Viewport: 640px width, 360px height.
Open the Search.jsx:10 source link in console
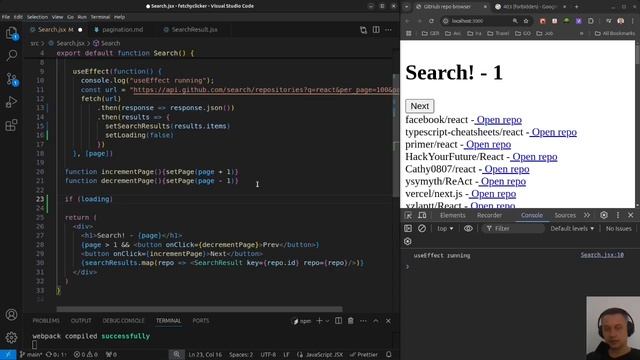[x=602, y=255]
